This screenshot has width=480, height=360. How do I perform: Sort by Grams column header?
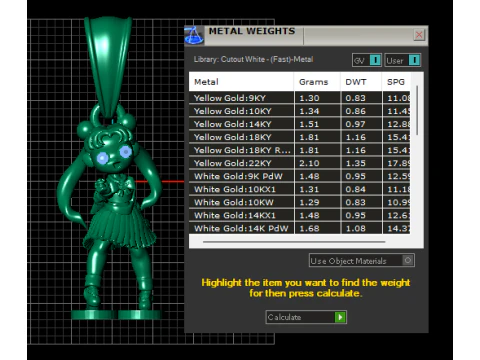click(317, 82)
